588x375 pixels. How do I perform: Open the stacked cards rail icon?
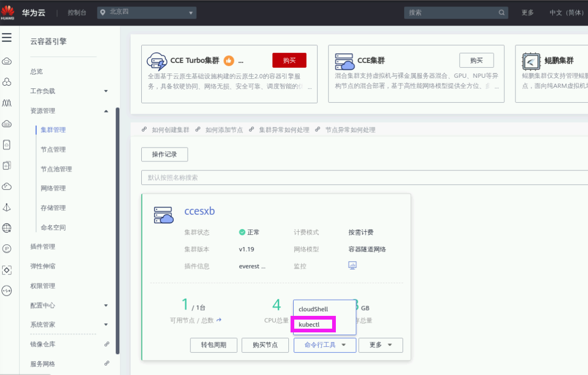7,166
